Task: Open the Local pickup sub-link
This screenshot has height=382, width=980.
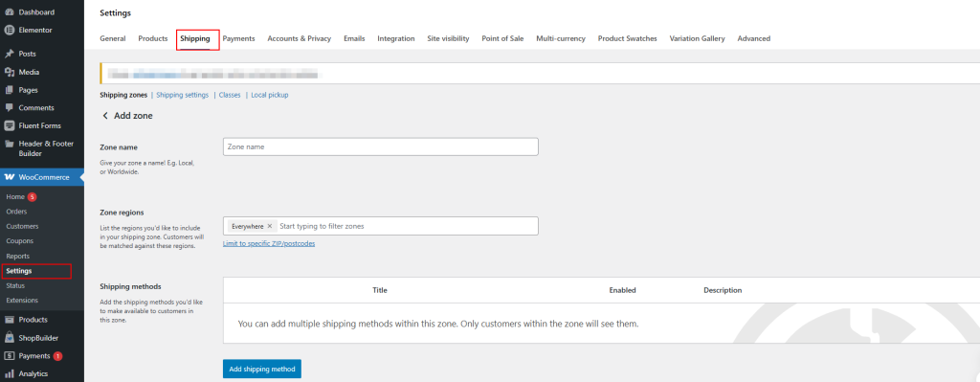Action: (269, 95)
